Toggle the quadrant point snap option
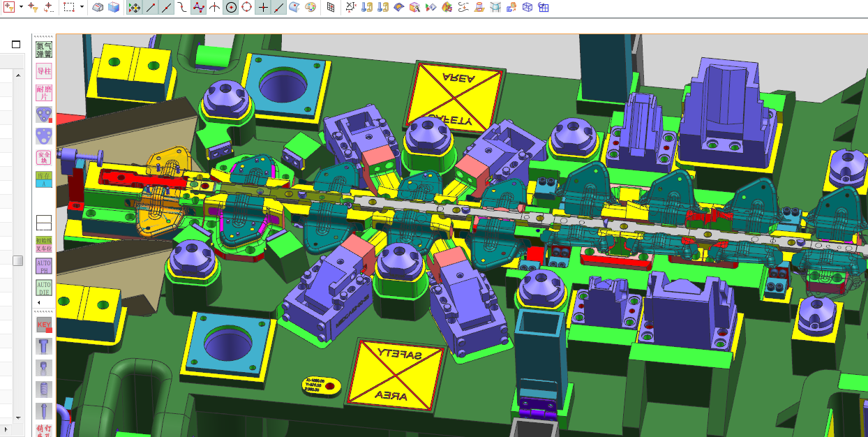Screen dimensions: 868x437 pos(246,8)
